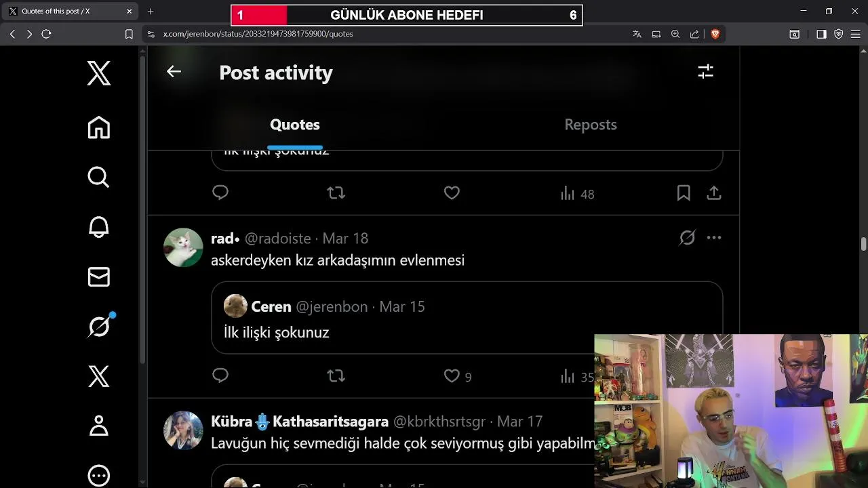View site information icon in address bar

[x=151, y=34]
